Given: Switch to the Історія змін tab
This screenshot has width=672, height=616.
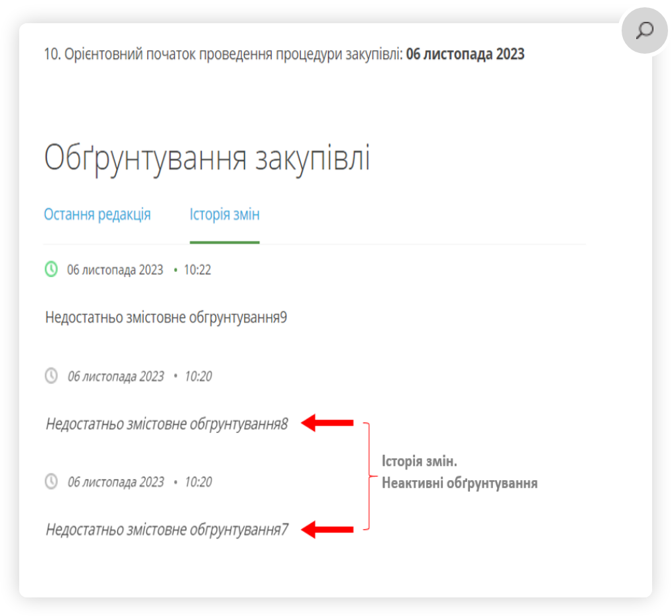Looking at the screenshot, I should (224, 215).
